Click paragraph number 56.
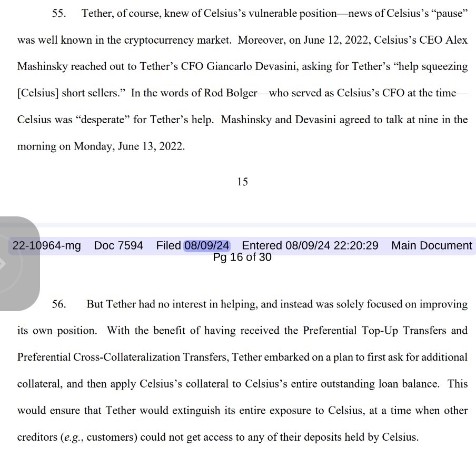 (x=59, y=304)
